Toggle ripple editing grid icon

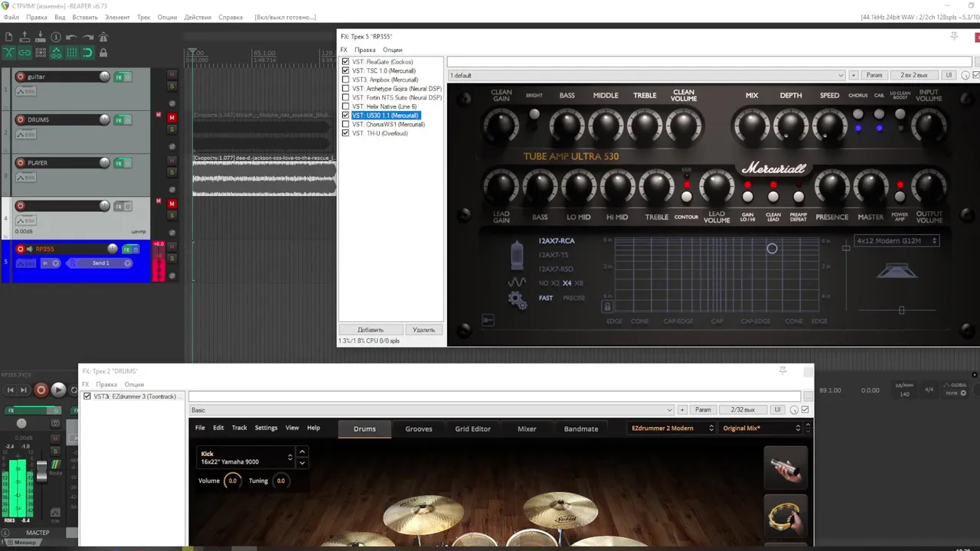(x=41, y=53)
